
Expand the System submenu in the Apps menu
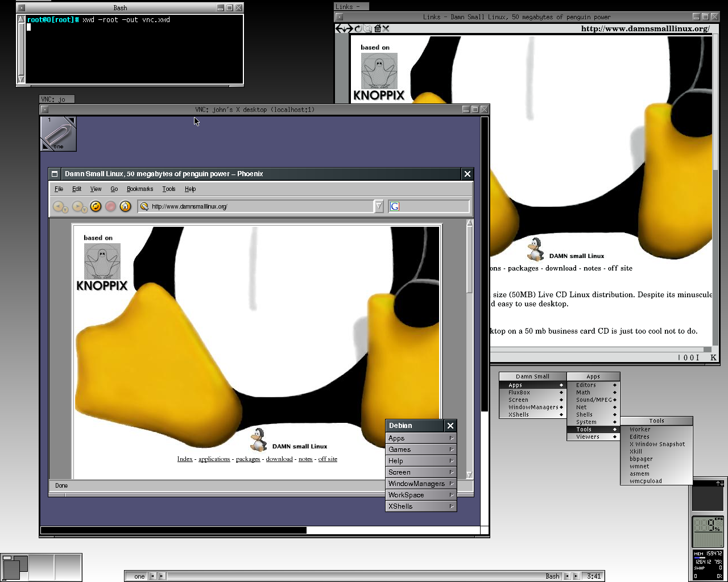point(593,422)
